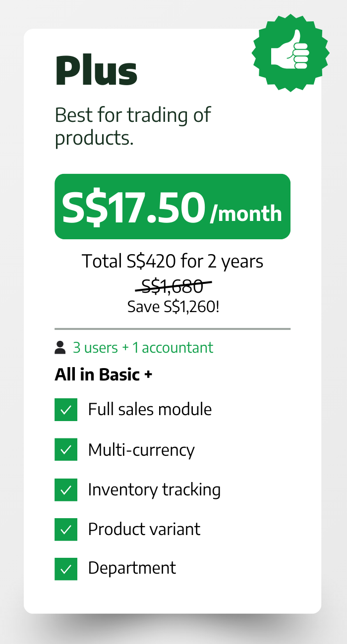
Task: Click the Inventory tracking feature label
Action: coord(154,489)
